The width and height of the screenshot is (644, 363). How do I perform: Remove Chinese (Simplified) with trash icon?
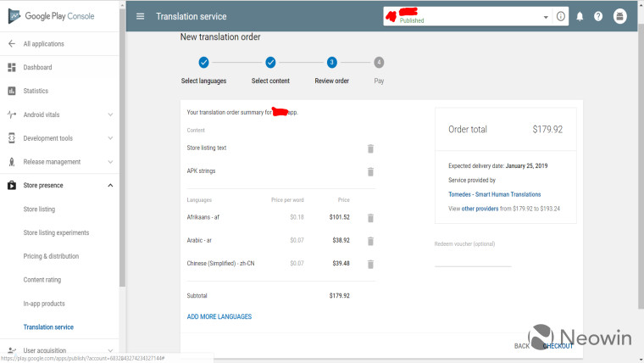click(x=370, y=264)
